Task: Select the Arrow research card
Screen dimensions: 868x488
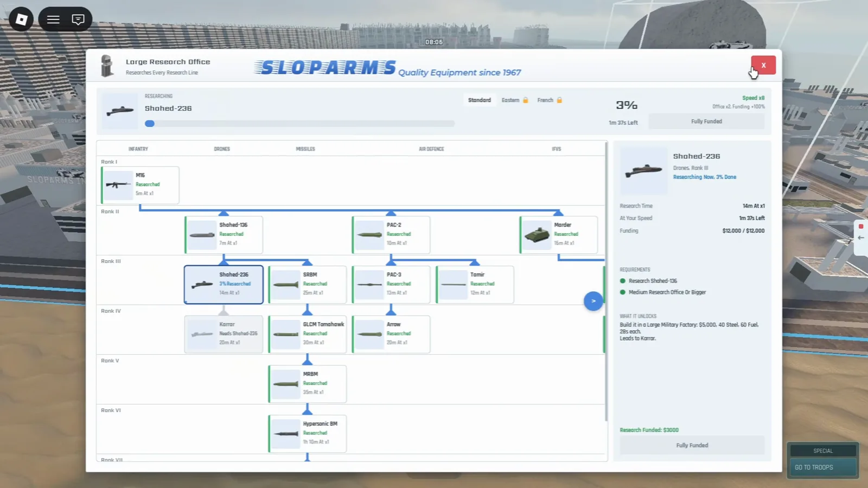Action: [x=391, y=334]
